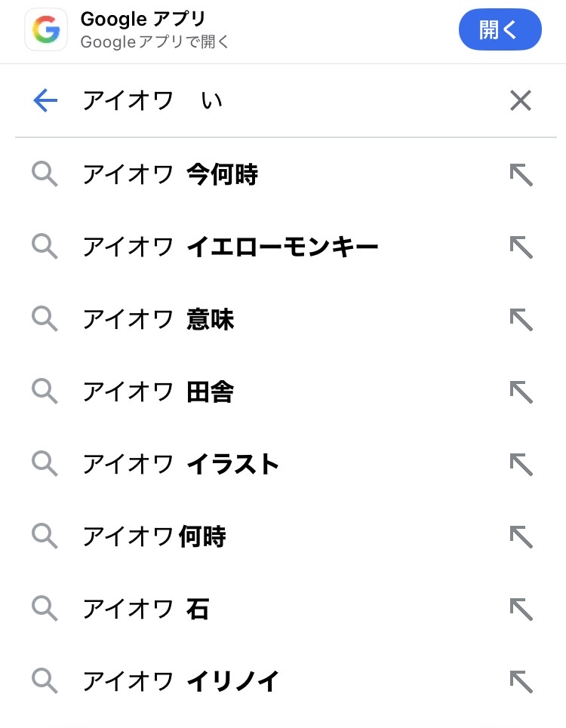Select suggestion アイオワ イエローモンキー
This screenshot has height=728, width=566.
[230, 247]
